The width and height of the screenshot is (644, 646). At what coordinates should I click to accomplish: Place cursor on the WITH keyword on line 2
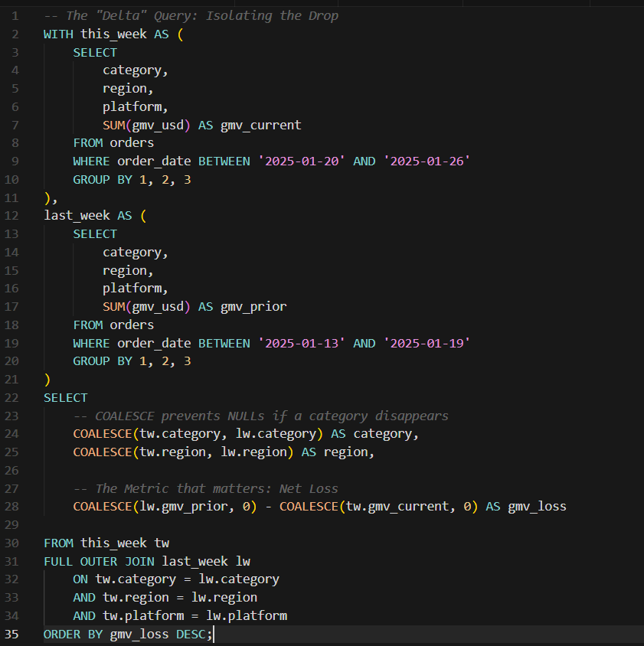click(57, 34)
